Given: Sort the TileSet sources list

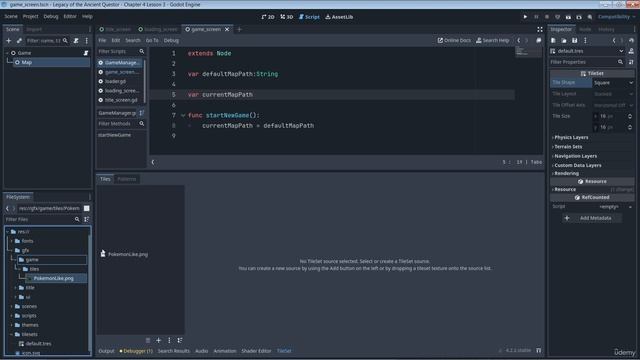Looking at the screenshot, I should pos(180,340).
